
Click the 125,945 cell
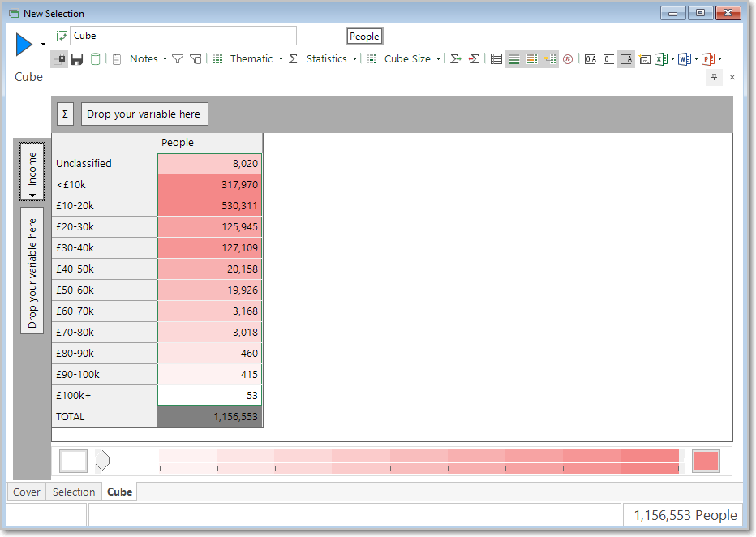(210, 227)
